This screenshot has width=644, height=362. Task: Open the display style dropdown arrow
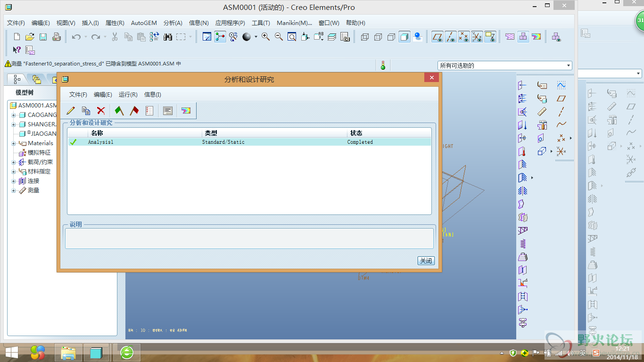click(256, 37)
